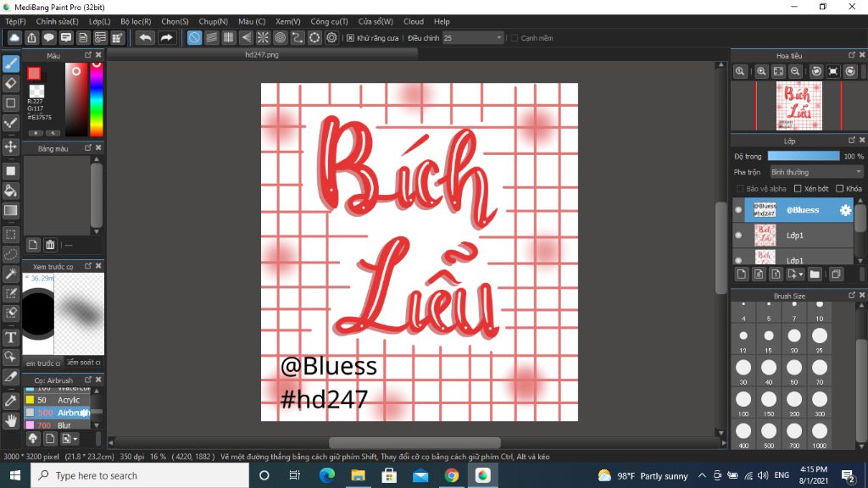Turn snap off with the blue circle icon
Image resolution: width=868 pixels, height=488 pixels.
[194, 37]
